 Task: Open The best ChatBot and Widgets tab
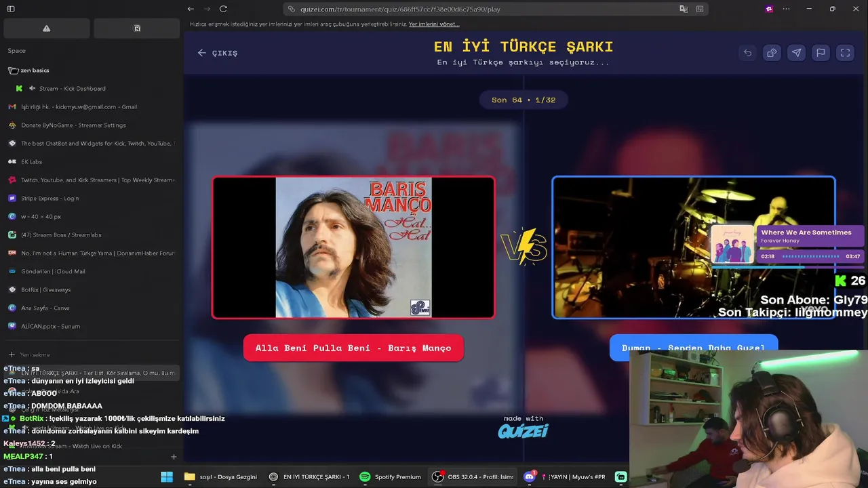pyautogui.click(x=92, y=144)
